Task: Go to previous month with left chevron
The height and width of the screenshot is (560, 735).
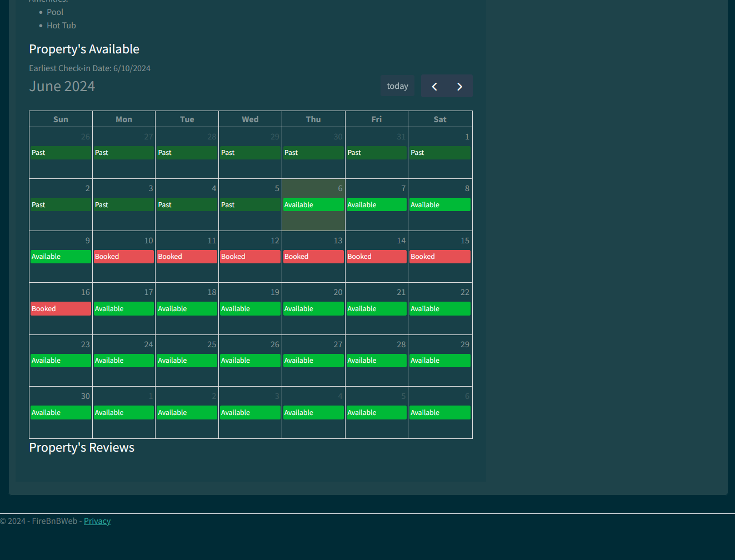Action: coord(434,86)
